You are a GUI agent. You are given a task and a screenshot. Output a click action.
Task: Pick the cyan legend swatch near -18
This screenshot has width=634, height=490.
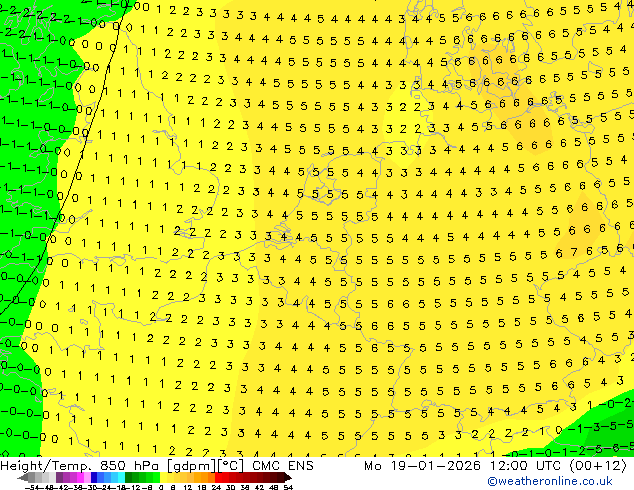point(122,478)
